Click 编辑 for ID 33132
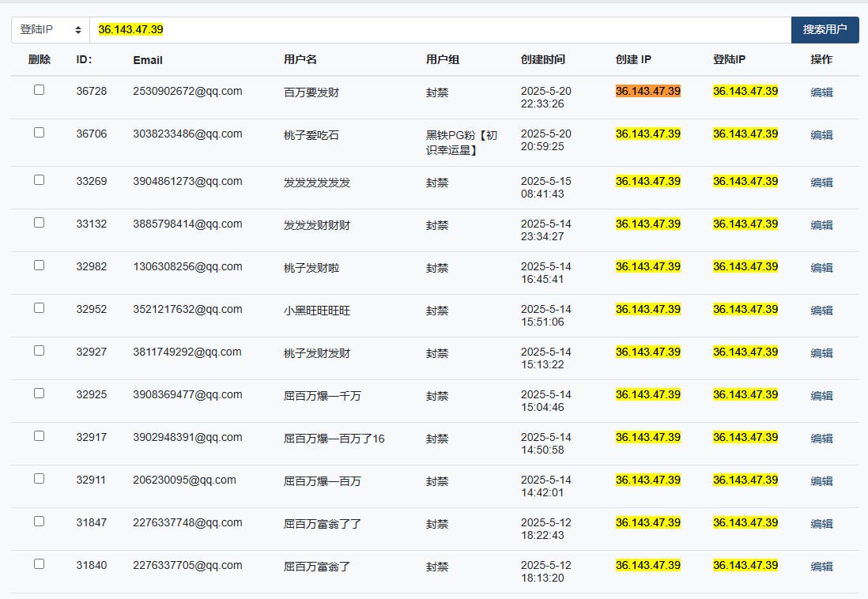868x599 pixels. pos(821,225)
